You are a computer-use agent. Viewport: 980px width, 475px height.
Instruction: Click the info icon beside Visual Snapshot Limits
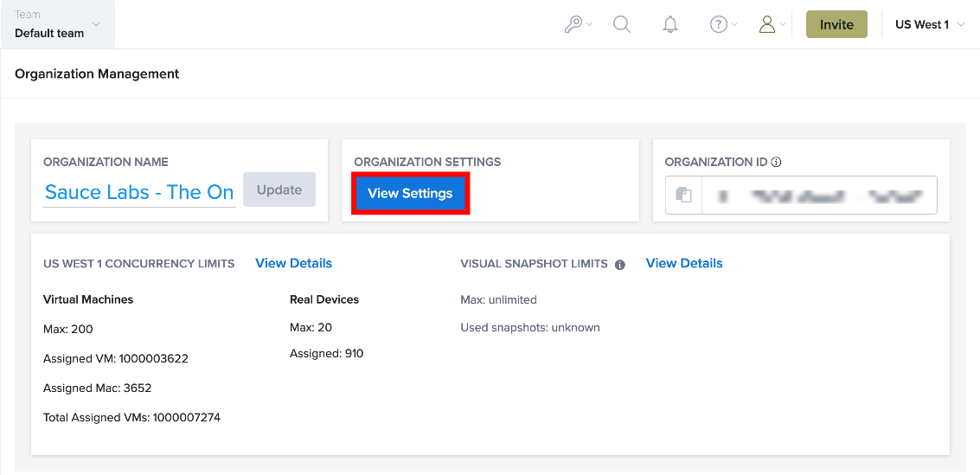pos(620,265)
